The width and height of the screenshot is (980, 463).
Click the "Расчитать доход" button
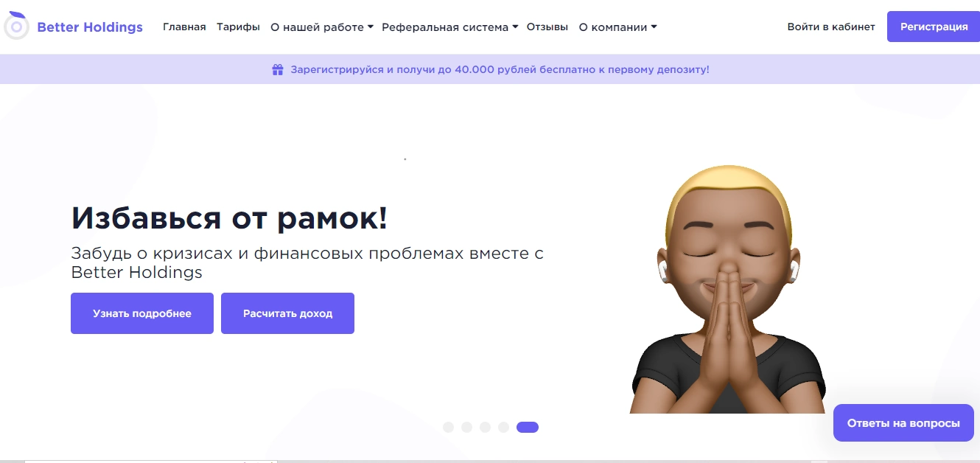coord(287,313)
